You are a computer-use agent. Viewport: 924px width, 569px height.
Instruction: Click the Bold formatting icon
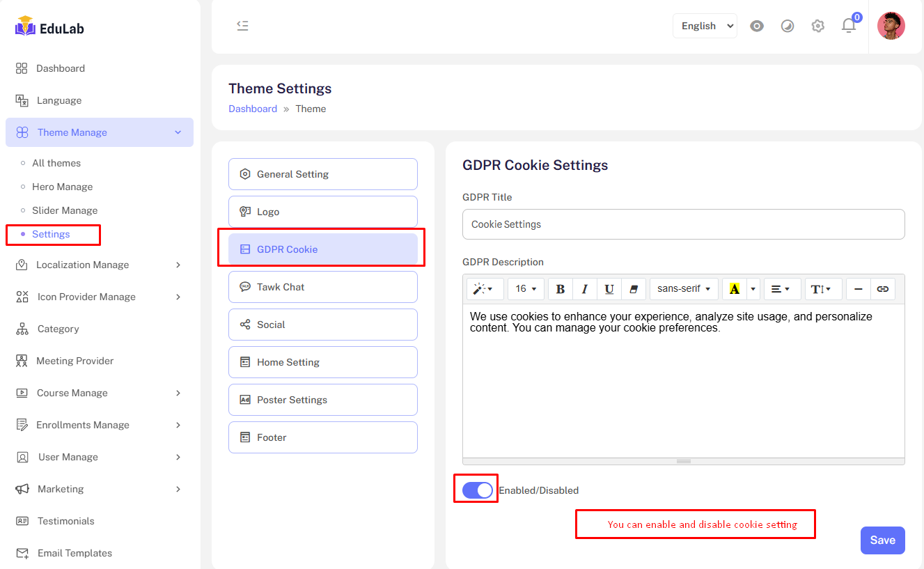[561, 289]
